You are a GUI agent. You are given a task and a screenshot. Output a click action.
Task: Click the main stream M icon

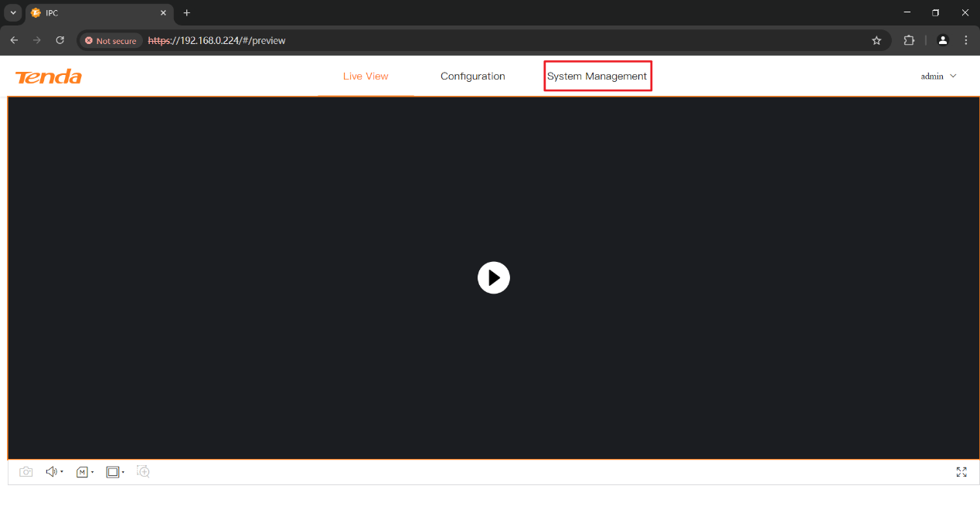click(83, 472)
